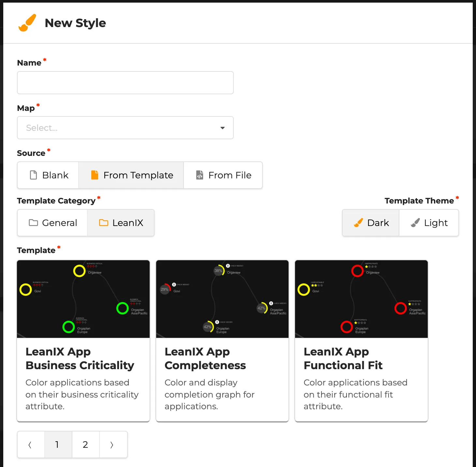Open the Map select dropdown
This screenshot has height=467, width=476.
[x=125, y=128]
